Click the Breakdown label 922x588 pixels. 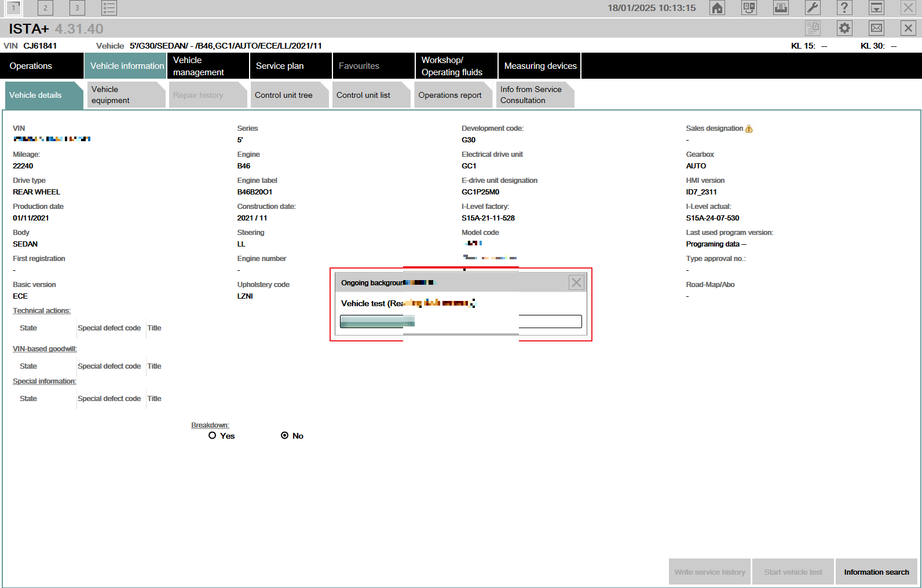[x=210, y=425]
